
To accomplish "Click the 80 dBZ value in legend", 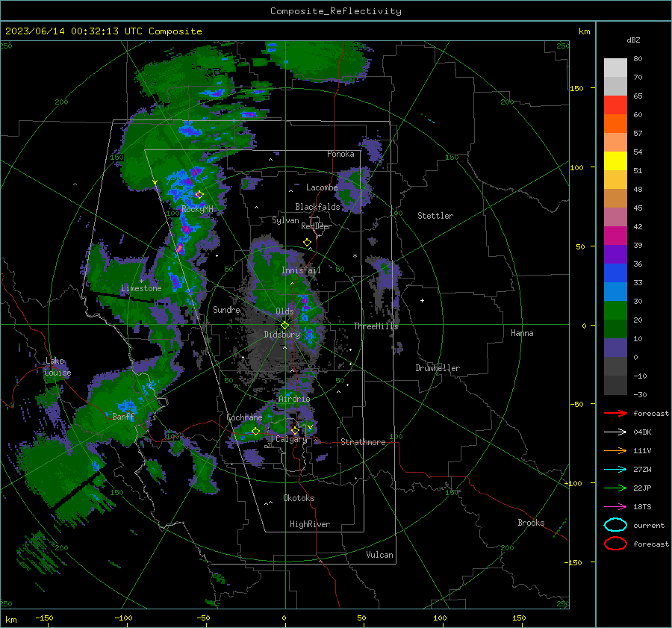I will 638,59.
